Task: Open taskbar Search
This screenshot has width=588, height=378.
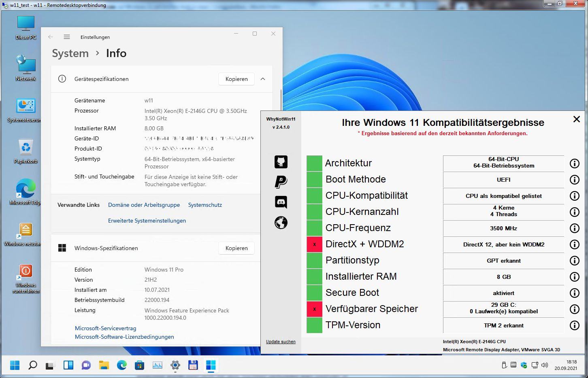Action: 33,365
